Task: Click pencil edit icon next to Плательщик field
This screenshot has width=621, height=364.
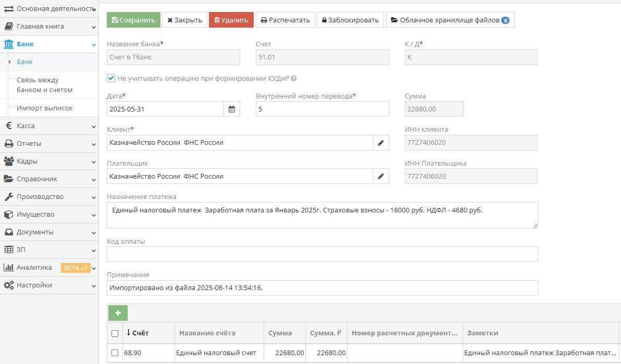Action: (381, 177)
